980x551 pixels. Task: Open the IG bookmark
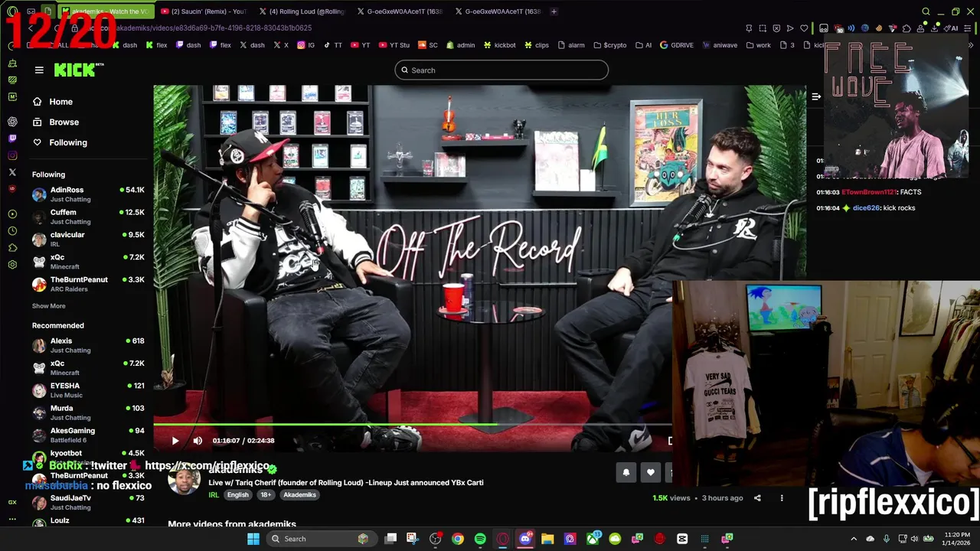pos(305,45)
